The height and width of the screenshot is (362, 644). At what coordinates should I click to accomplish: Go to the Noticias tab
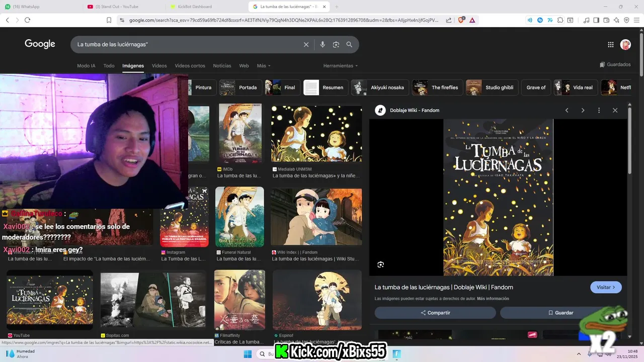222,66
